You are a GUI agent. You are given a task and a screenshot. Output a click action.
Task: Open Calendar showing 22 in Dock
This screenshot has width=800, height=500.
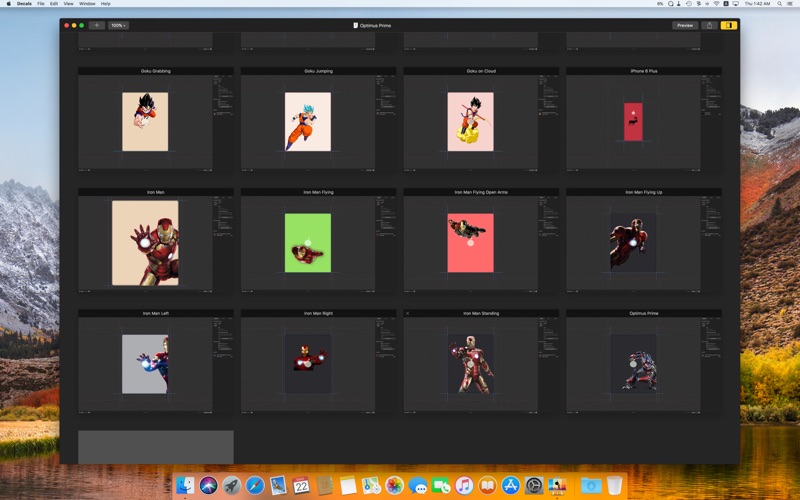click(x=301, y=485)
